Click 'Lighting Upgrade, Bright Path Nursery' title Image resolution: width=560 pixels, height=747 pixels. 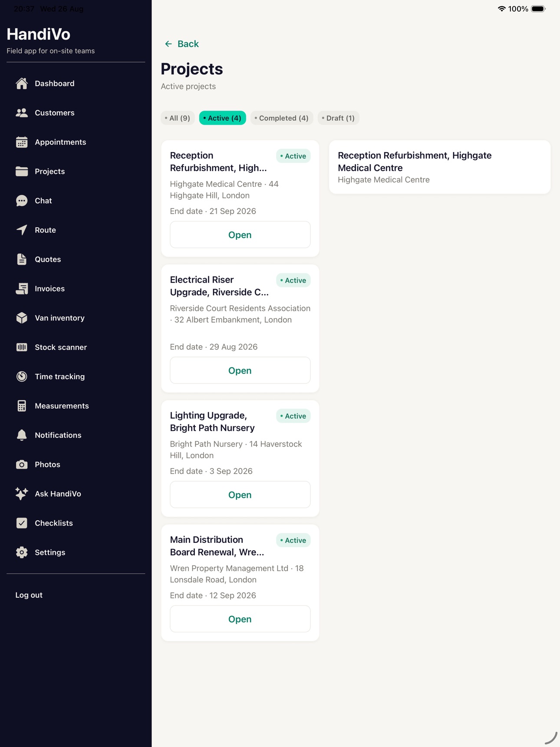click(212, 422)
